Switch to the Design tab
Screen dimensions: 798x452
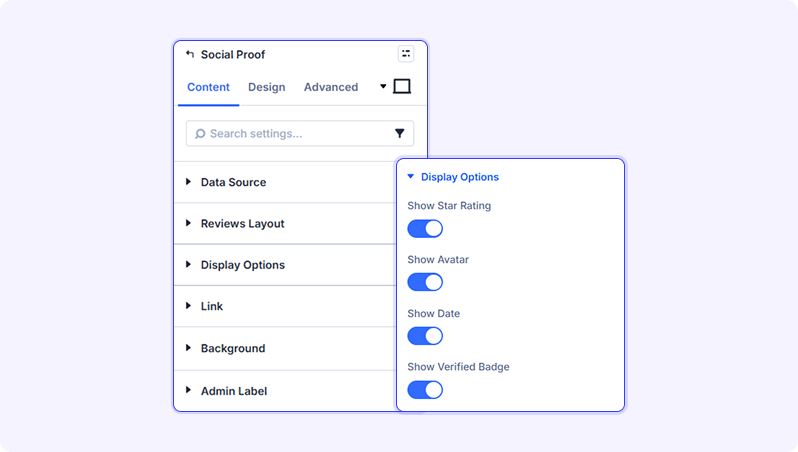267,87
